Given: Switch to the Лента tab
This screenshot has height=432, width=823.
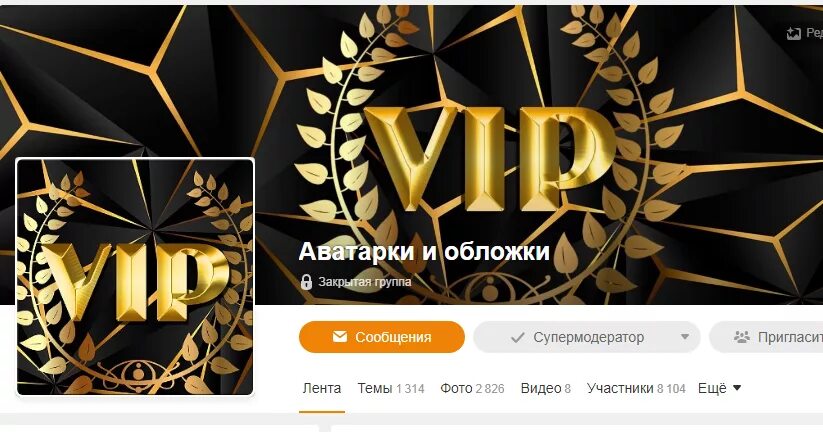Looking at the screenshot, I should click(322, 388).
